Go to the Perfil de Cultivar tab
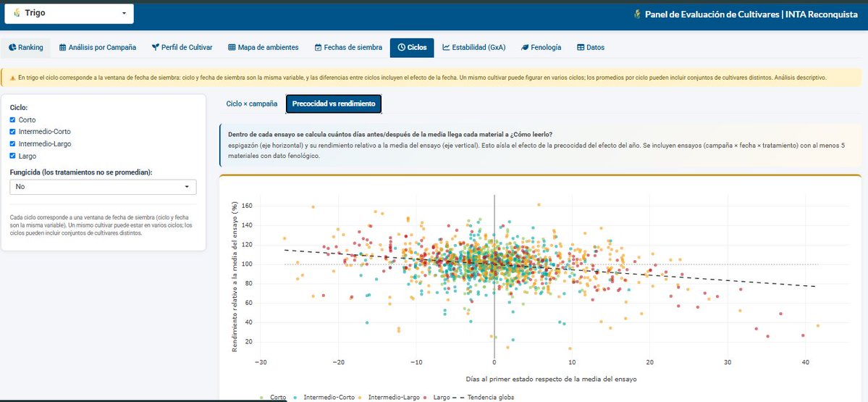Screen dimensions: 868x402 point(182,48)
